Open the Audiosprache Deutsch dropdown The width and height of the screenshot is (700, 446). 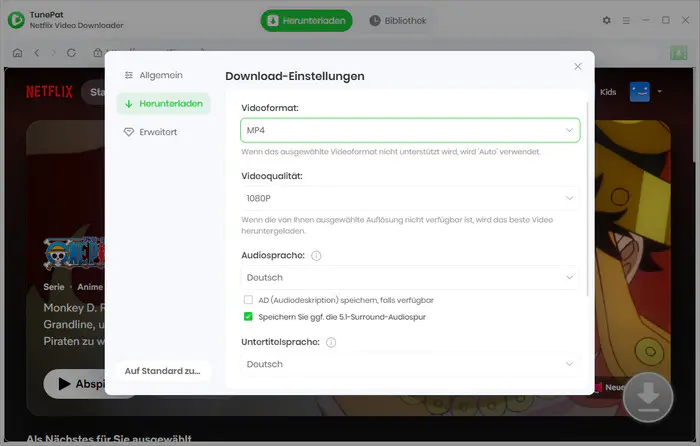tap(410, 278)
